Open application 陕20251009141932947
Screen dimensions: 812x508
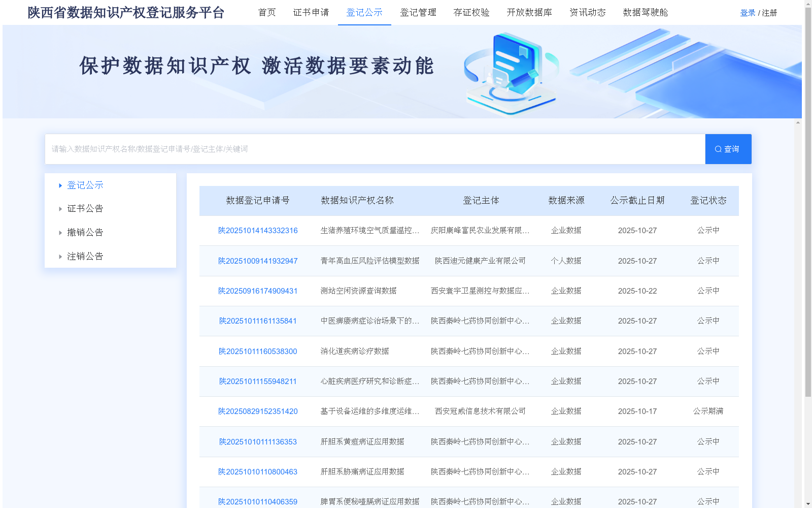(x=258, y=261)
